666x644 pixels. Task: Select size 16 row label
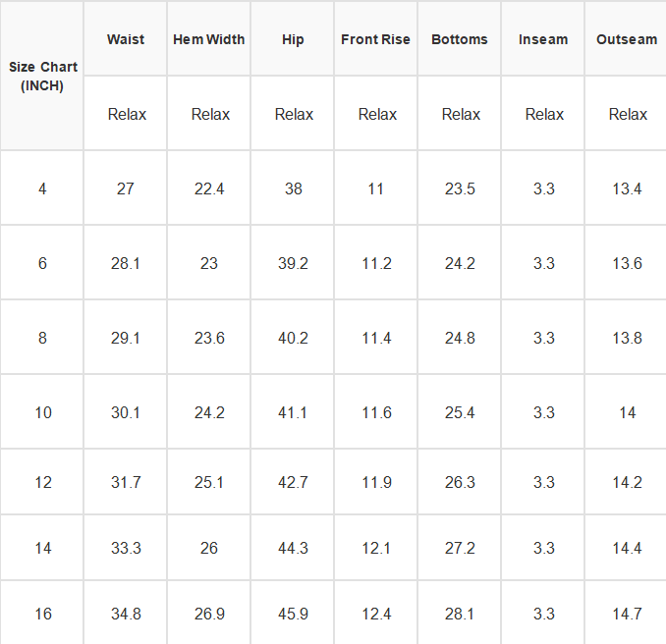(x=43, y=614)
